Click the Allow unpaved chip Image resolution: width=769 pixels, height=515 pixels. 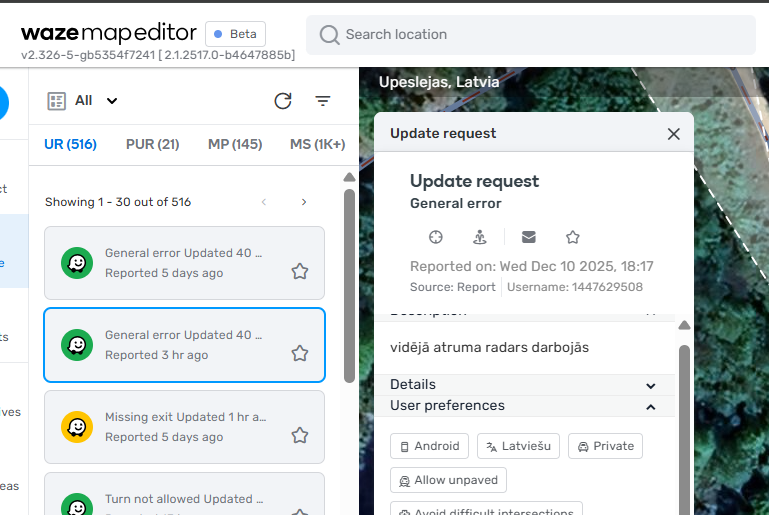pos(448,480)
